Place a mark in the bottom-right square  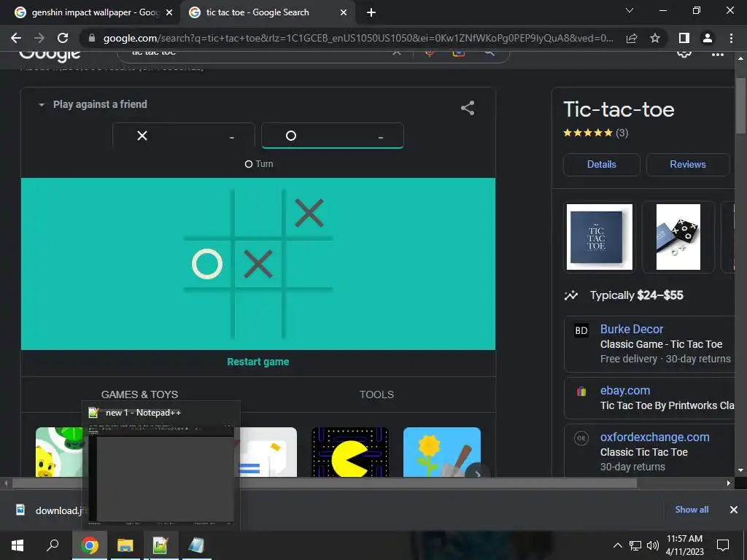click(309, 314)
